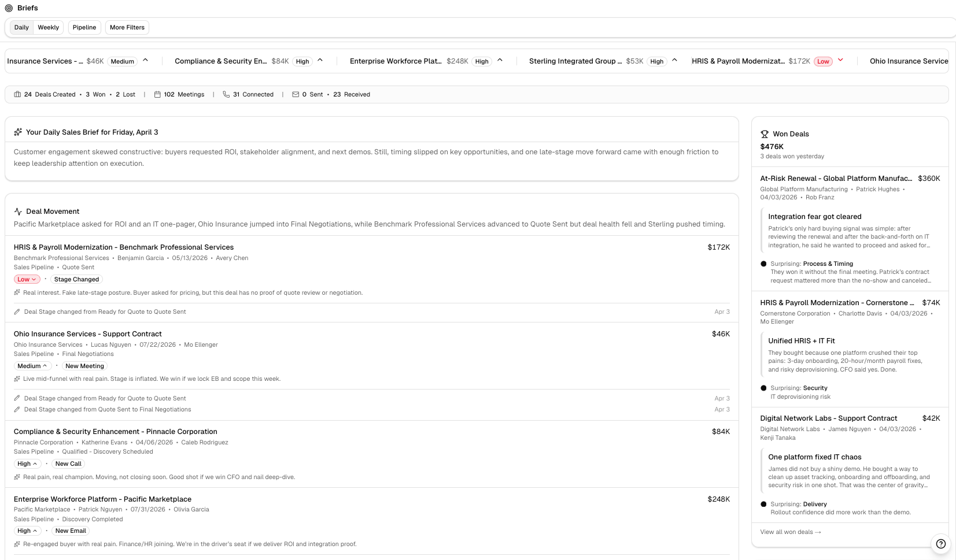Open More Filters
Viewport: 956px width, 560px height.
click(127, 28)
